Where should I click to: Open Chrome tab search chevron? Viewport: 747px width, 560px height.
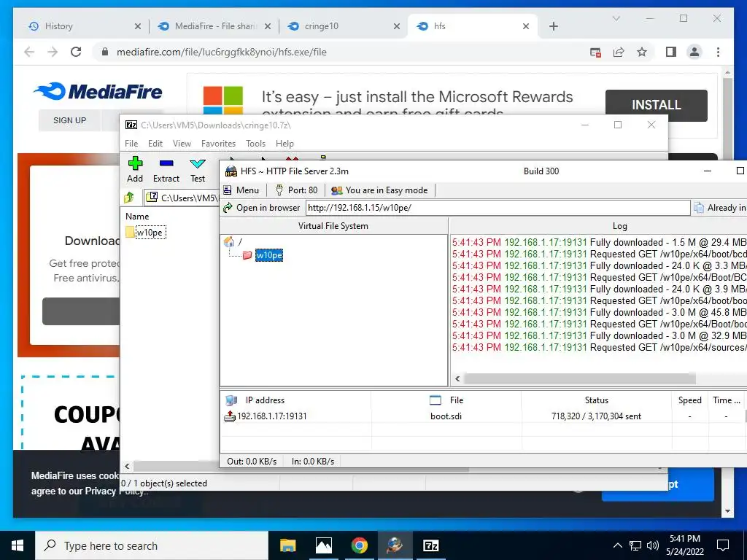click(616, 18)
